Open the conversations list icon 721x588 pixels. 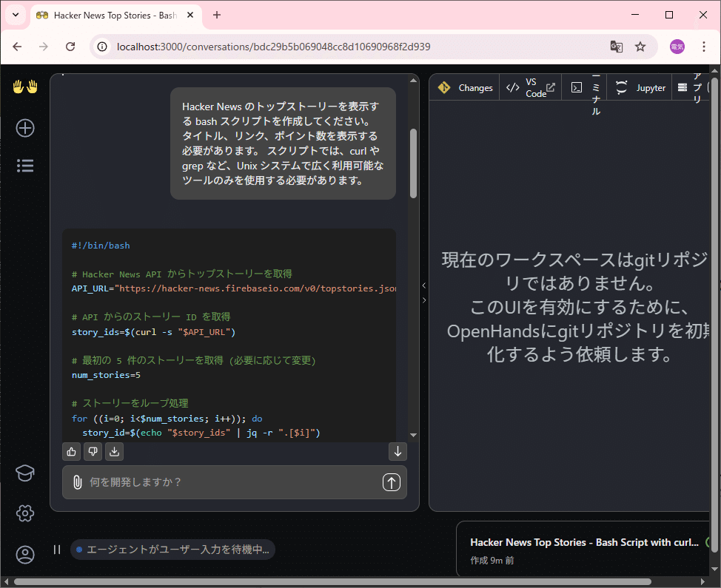click(x=25, y=165)
